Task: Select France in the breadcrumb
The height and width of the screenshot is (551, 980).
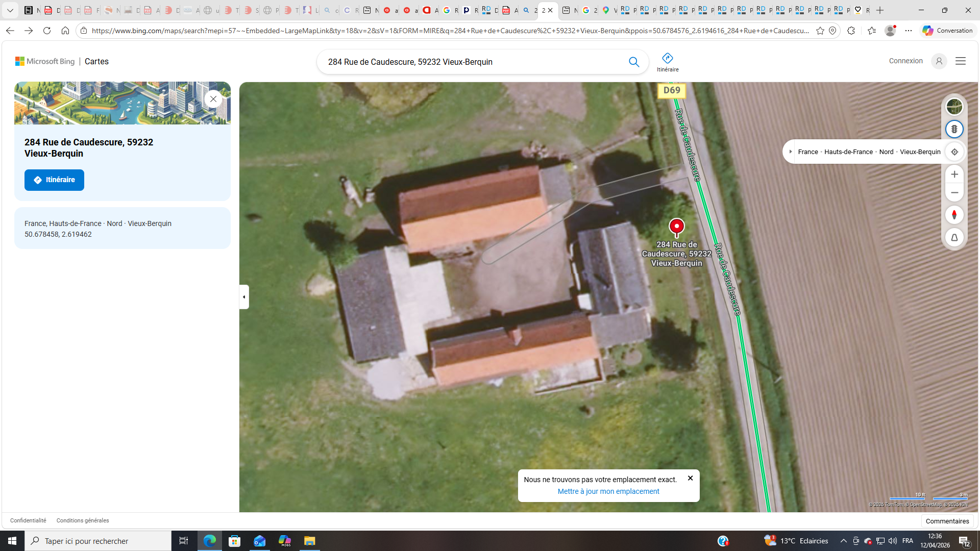Action: 807,152
